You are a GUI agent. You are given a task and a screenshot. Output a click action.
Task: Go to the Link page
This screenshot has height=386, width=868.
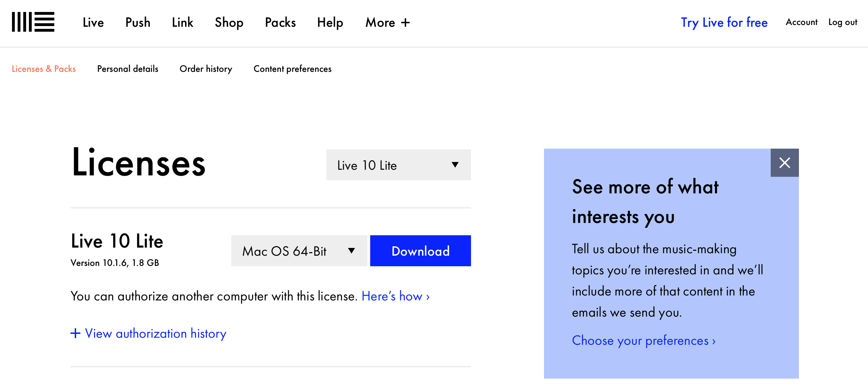coord(183,23)
